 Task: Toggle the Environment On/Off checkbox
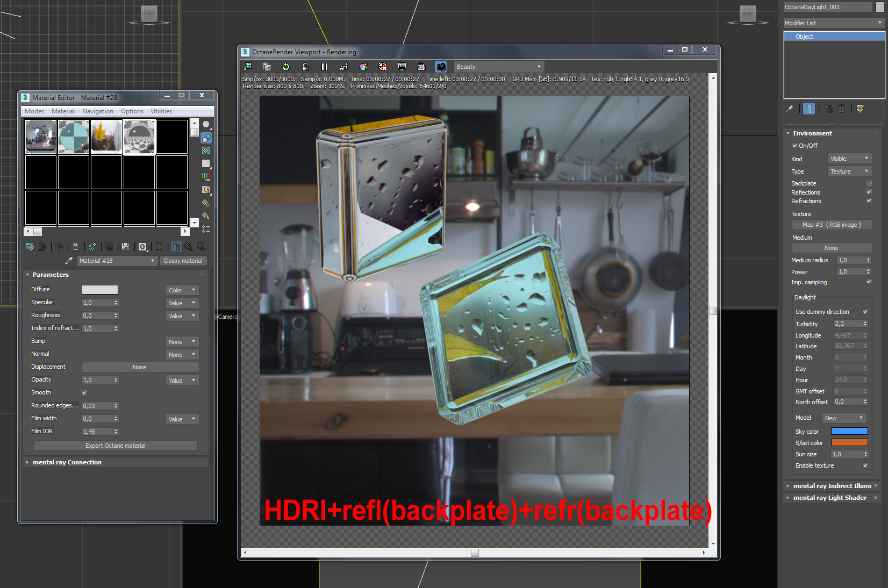[x=795, y=146]
